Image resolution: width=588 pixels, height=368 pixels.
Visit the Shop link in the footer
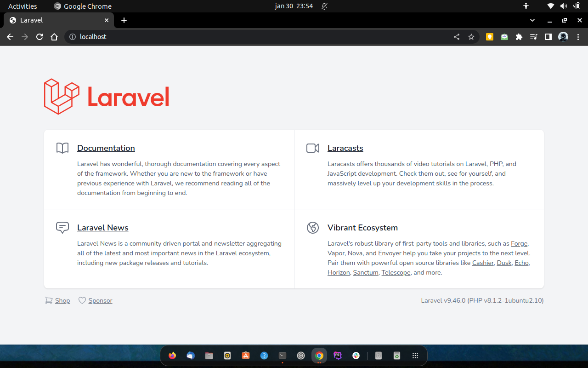[x=62, y=300]
